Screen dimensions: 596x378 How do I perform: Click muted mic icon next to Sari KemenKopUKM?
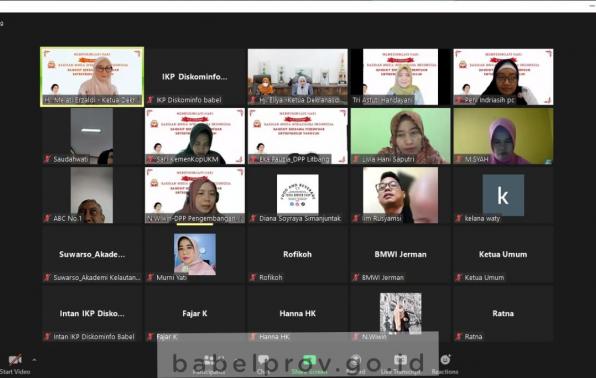tap(151, 159)
